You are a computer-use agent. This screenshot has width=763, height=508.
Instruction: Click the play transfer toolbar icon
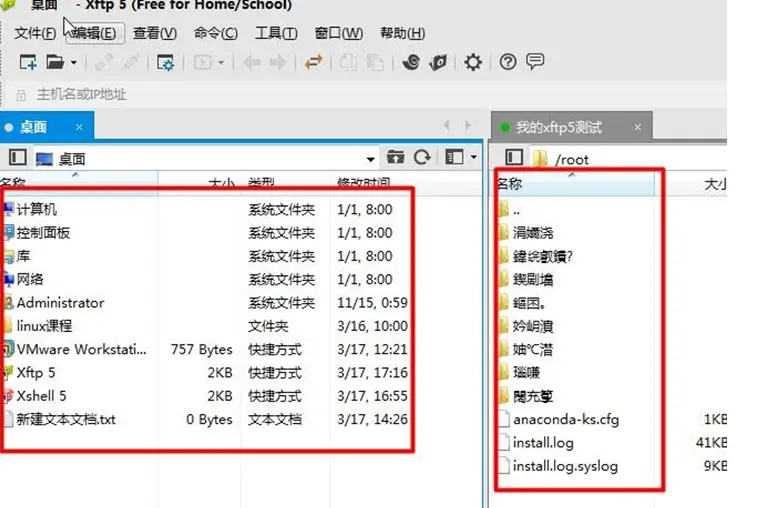[203, 62]
